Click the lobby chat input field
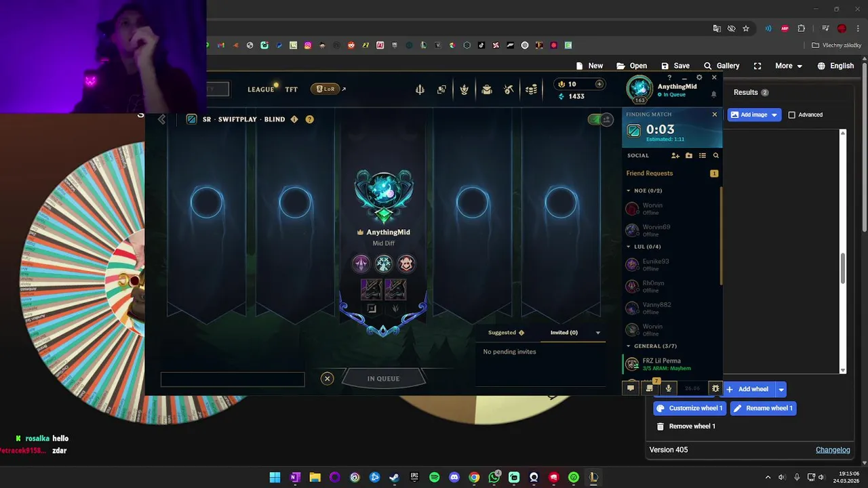The width and height of the screenshot is (868, 488). click(233, 380)
